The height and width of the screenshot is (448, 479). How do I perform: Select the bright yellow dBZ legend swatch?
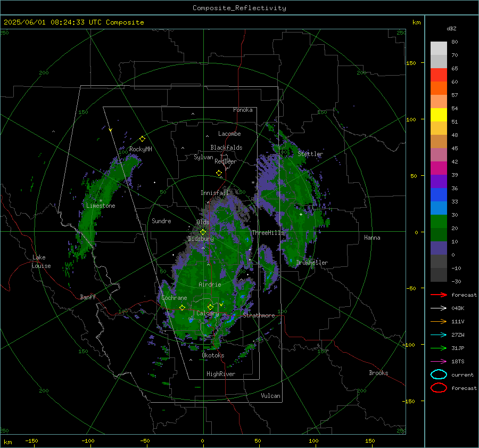click(439, 115)
